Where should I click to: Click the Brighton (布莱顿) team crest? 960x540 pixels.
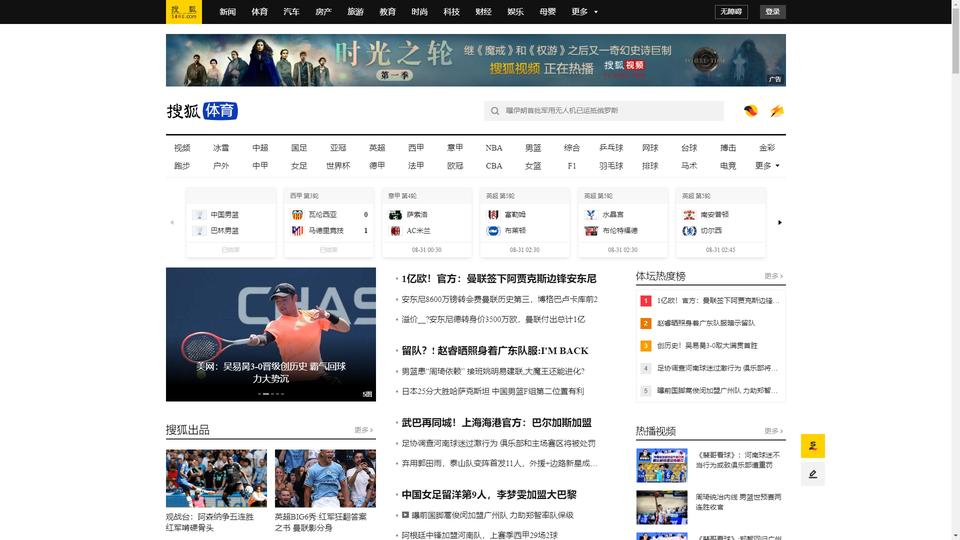click(493, 231)
